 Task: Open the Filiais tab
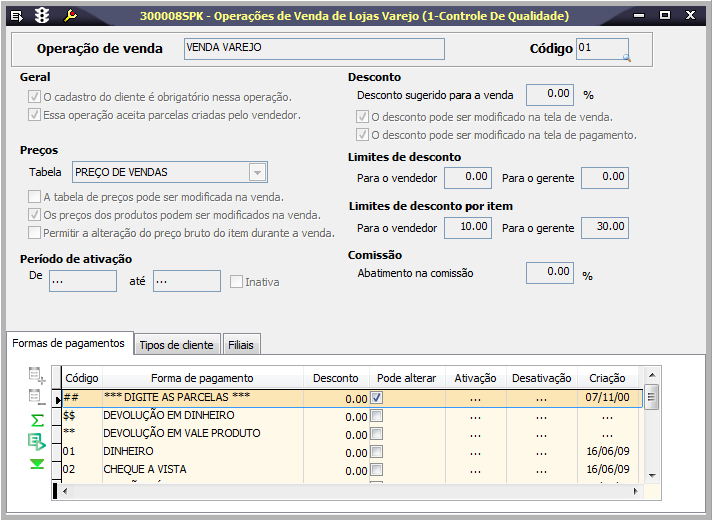point(241,345)
